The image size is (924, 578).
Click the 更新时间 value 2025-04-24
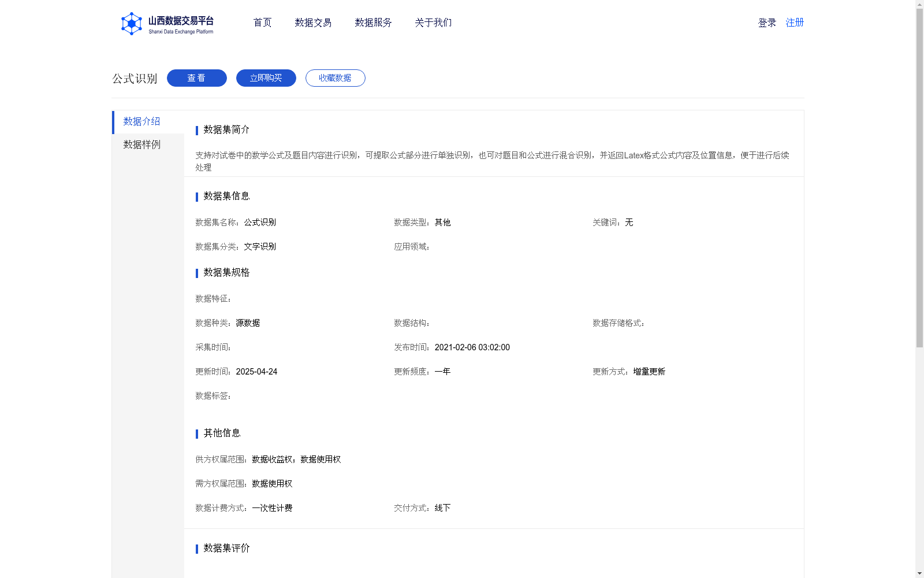256,372
